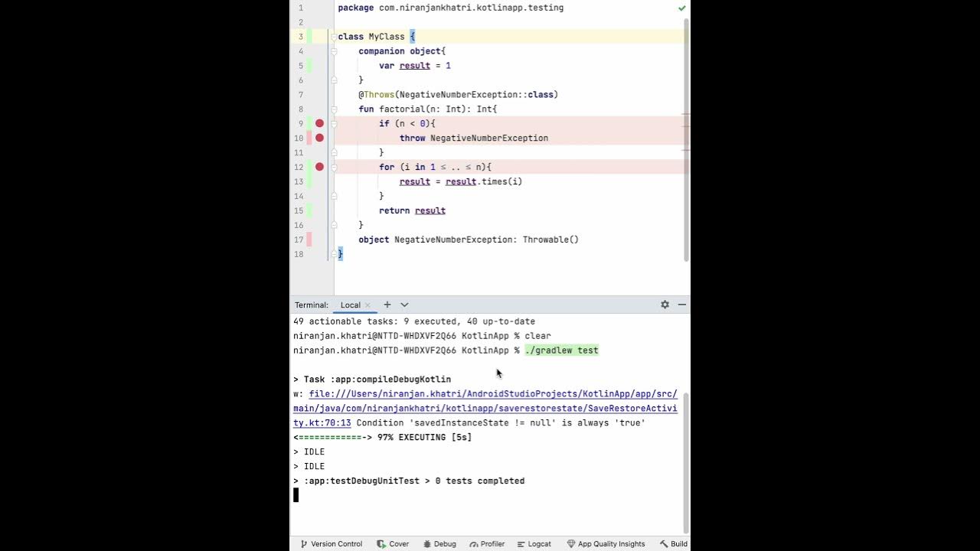Open the Build tool window
The width and height of the screenshot is (980, 551).
coord(673,544)
